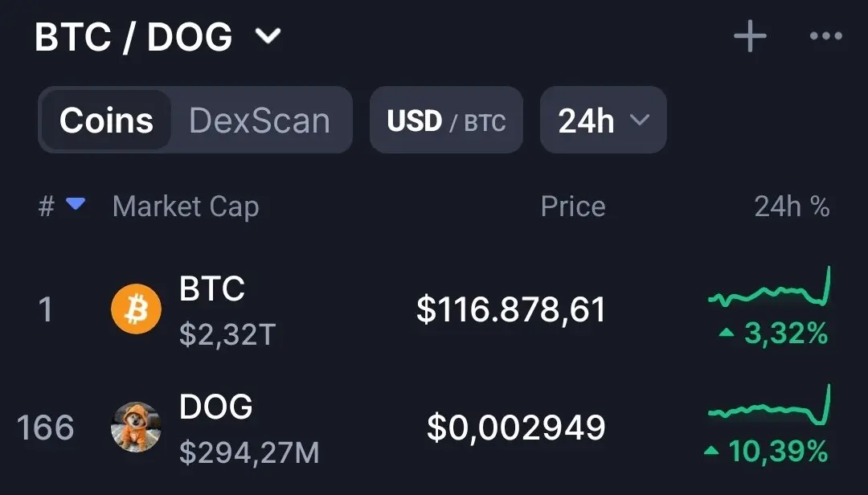Click the orange Bitcoin logo icon
This screenshot has width=868, height=495.
point(136,309)
